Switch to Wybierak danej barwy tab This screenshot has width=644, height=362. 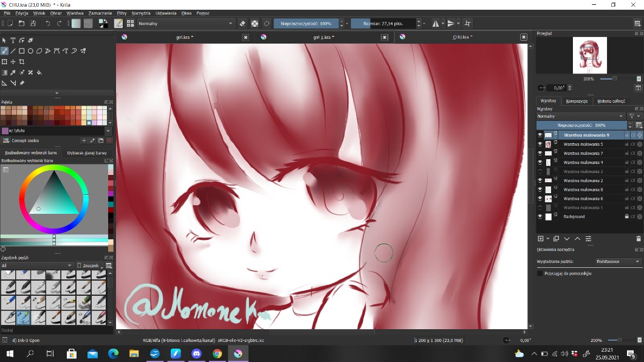click(x=86, y=153)
